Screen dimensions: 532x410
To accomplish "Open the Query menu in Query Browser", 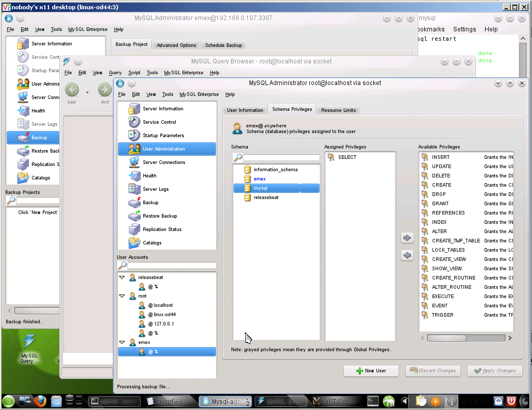I will (x=115, y=73).
